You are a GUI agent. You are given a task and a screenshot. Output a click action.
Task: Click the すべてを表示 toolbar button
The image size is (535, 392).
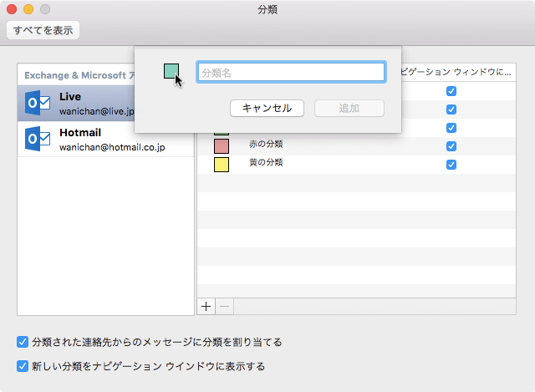click(x=43, y=30)
